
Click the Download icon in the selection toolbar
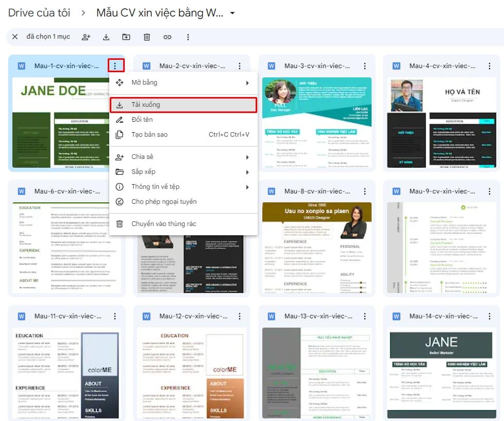pyautogui.click(x=106, y=37)
